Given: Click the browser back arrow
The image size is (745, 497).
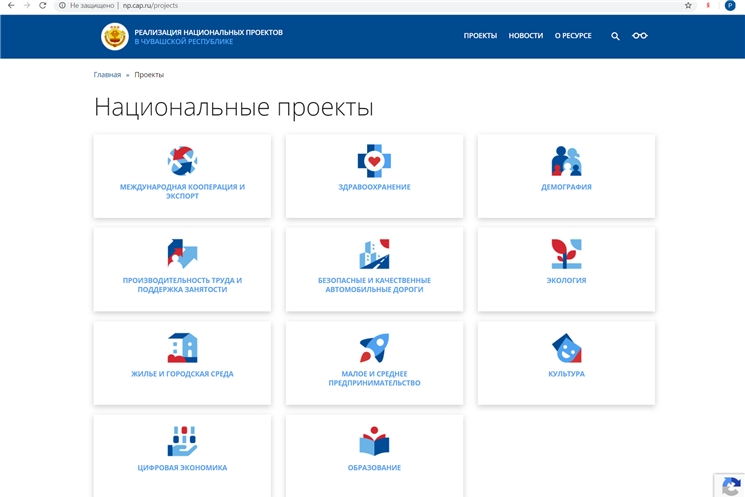Looking at the screenshot, I should [x=11, y=6].
